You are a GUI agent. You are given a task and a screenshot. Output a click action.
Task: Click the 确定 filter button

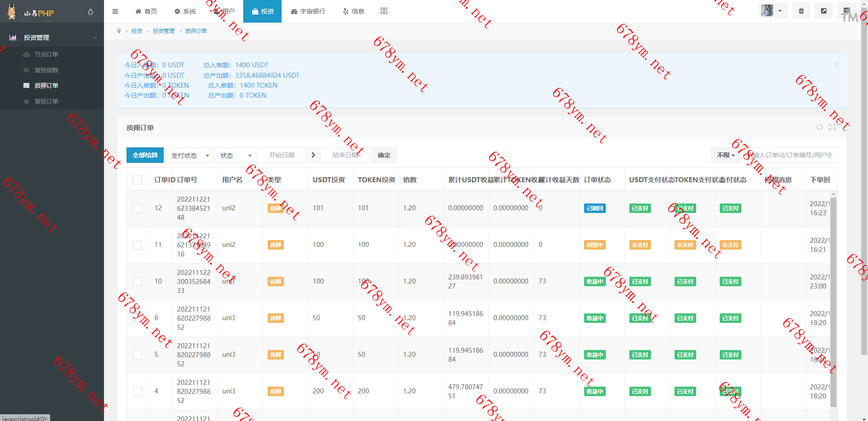(384, 155)
